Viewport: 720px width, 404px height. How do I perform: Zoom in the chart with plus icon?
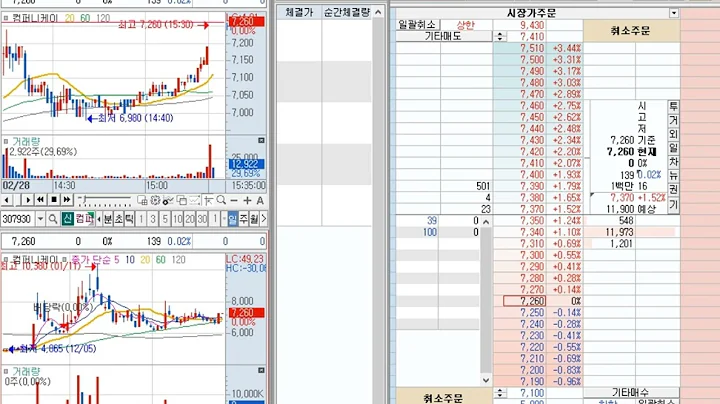[x=248, y=201]
